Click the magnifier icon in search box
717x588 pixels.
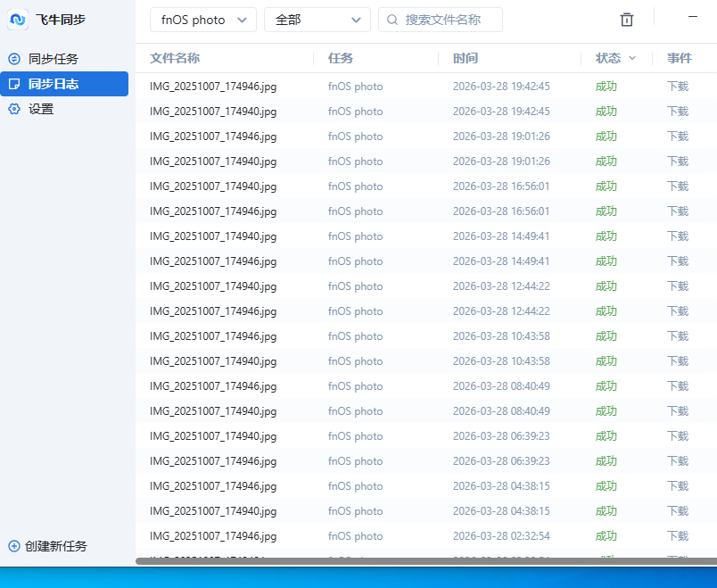coord(391,20)
